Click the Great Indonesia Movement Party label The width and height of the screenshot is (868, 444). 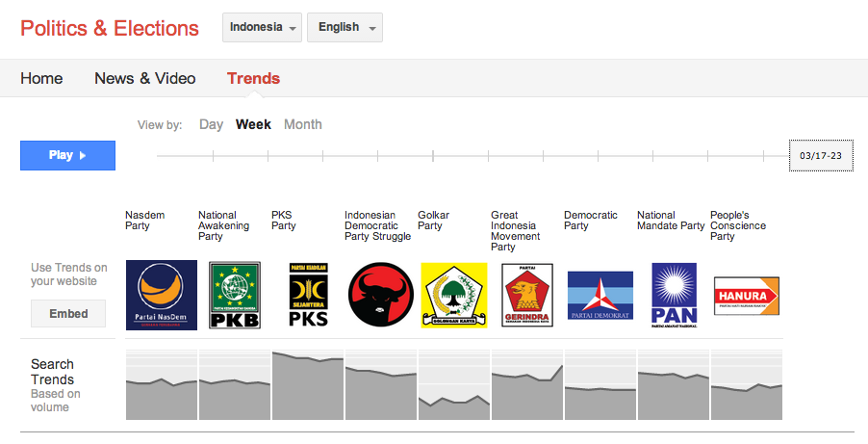(x=516, y=230)
